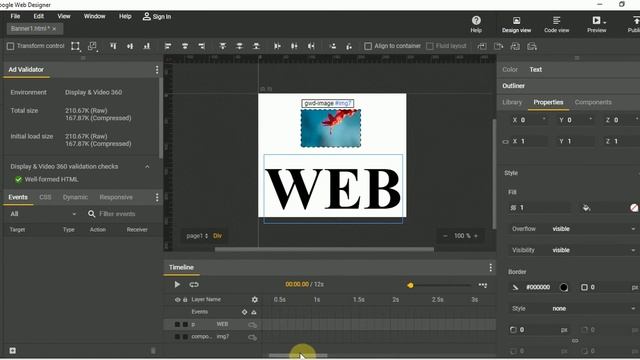Distribute vertical centers evenly
Screen dimensions: 640x360
(240, 46)
